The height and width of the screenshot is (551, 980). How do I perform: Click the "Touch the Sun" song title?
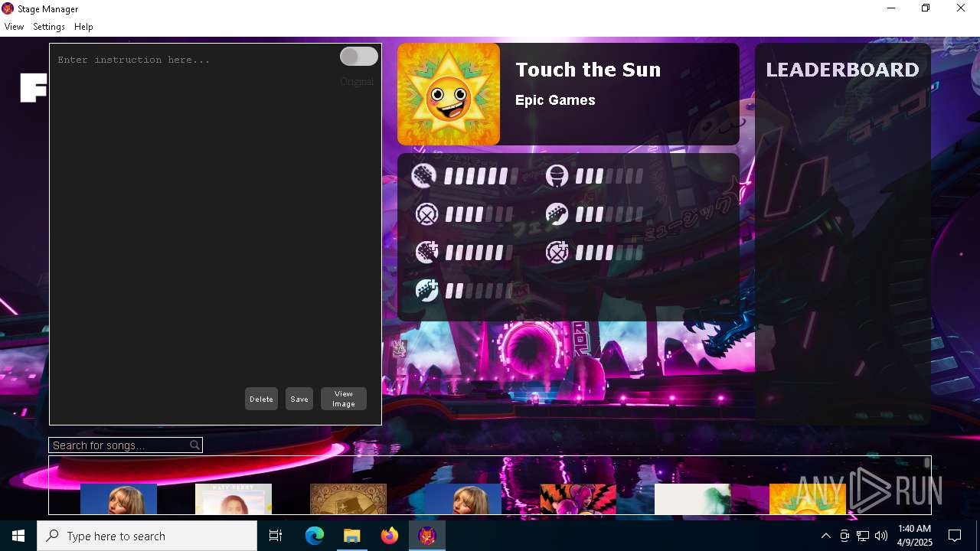click(588, 70)
